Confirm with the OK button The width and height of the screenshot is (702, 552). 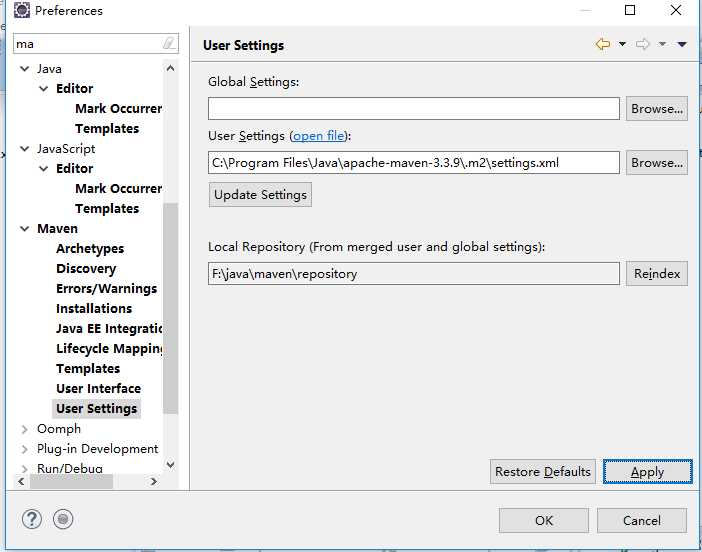coord(544,521)
